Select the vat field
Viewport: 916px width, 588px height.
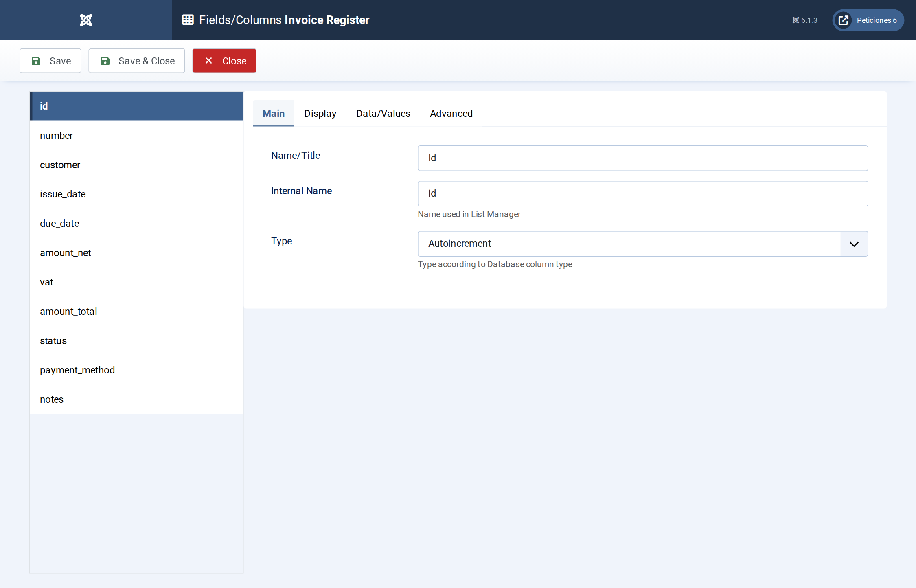[136, 282]
